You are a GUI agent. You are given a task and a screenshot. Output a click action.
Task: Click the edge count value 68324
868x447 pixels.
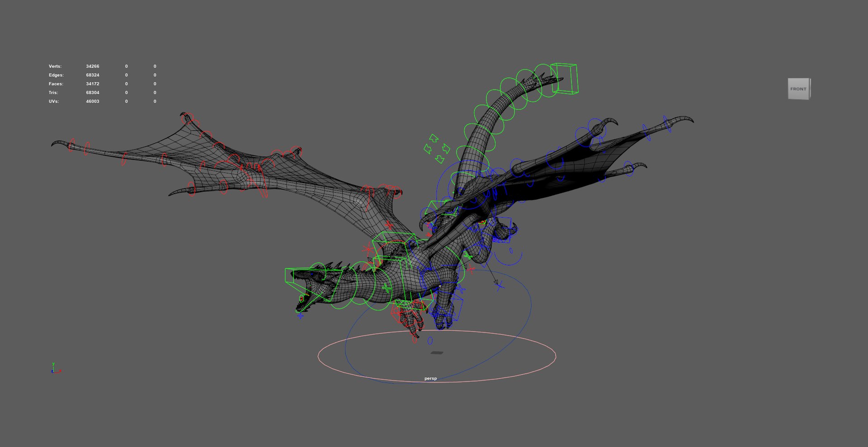(x=93, y=75)
